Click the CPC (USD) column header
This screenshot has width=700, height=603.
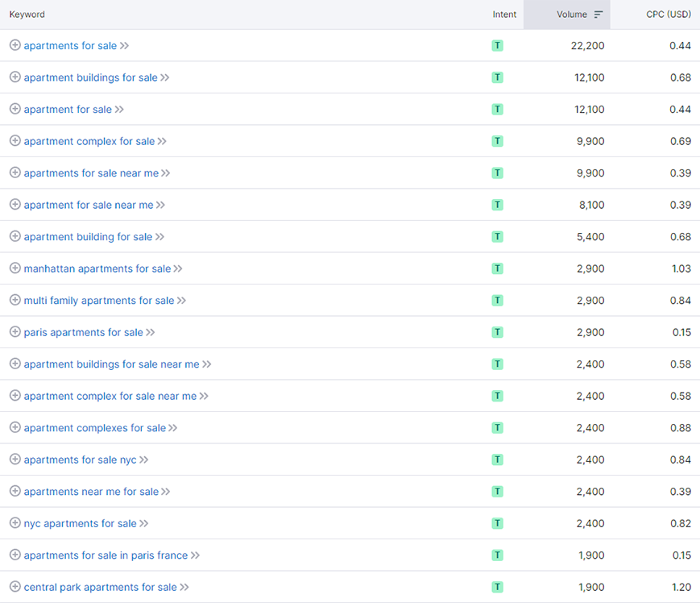pos(668,15)
